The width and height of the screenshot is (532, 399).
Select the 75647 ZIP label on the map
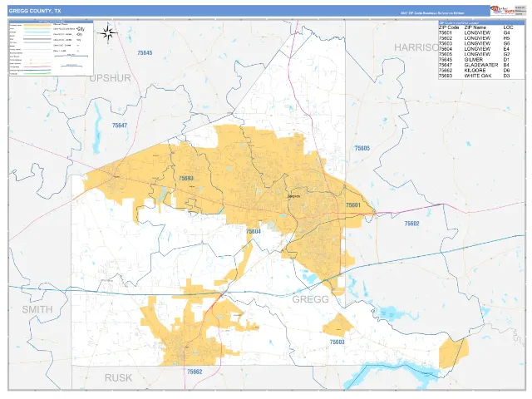click(120, 126)
